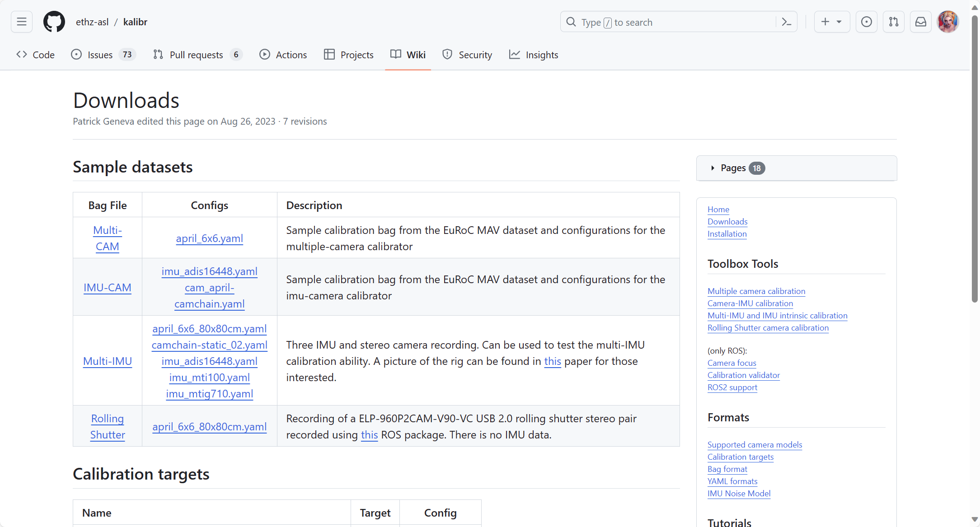Screen dimensions: 980x527
Task: Click the Code tab icon
Action: coord(22,55)
